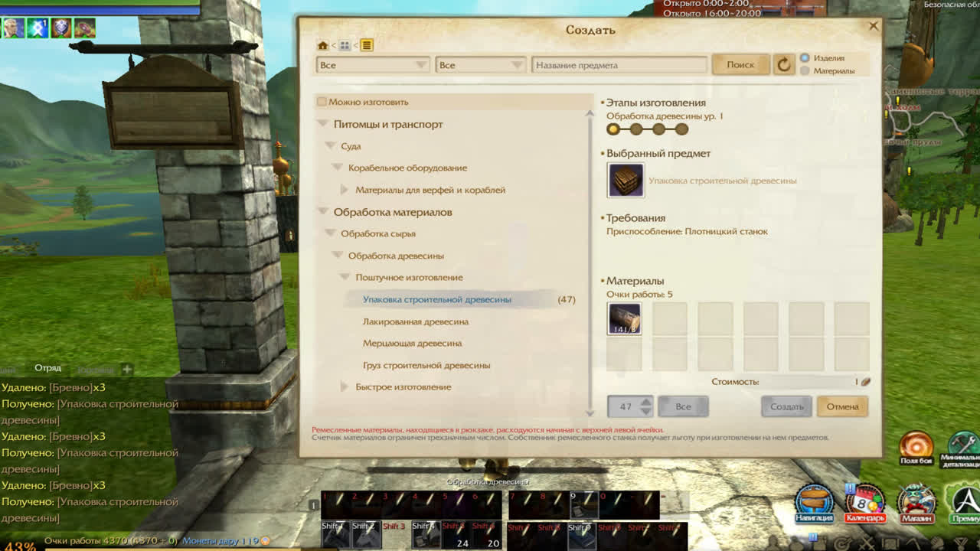
Task: Switch to the grid category view icon
Action: pyautogui.click(x=345, y=45)
